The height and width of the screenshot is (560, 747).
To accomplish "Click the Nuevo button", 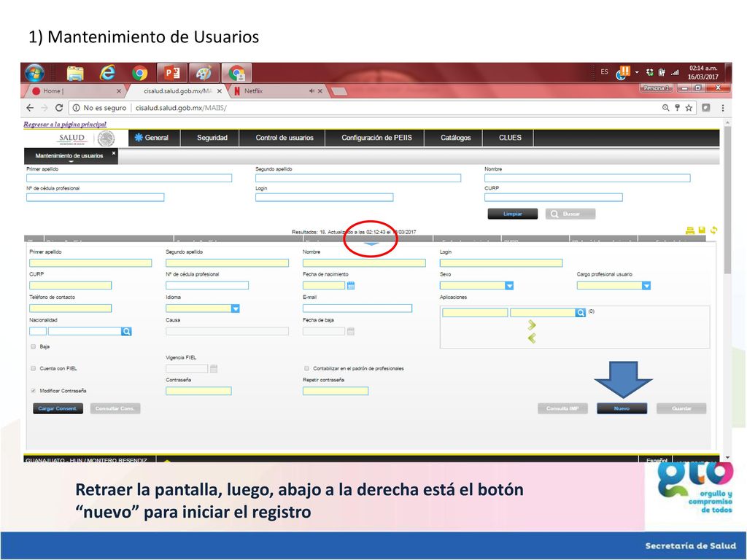I will [x=622, y=408].
